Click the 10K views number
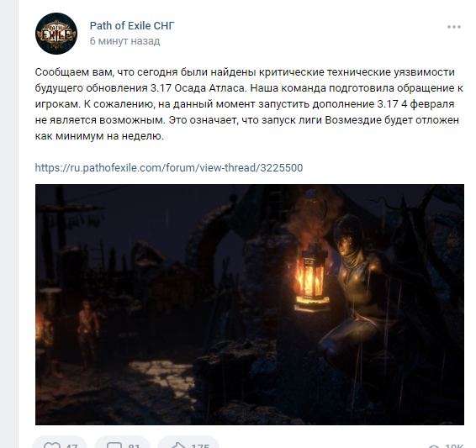 (x=453, y=445)
